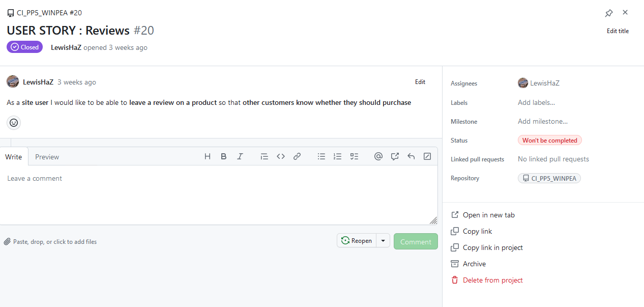Pin the issue side panel

[609, 13]
